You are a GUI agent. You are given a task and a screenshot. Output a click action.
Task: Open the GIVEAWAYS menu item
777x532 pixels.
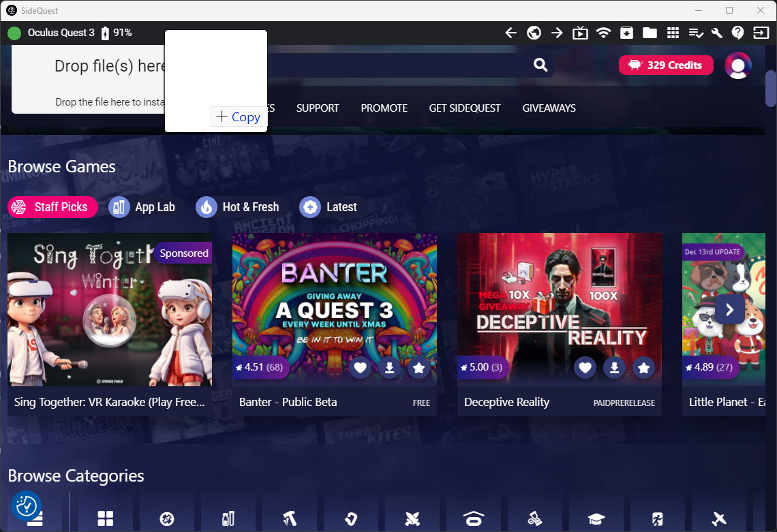click(x=549, y=108)
